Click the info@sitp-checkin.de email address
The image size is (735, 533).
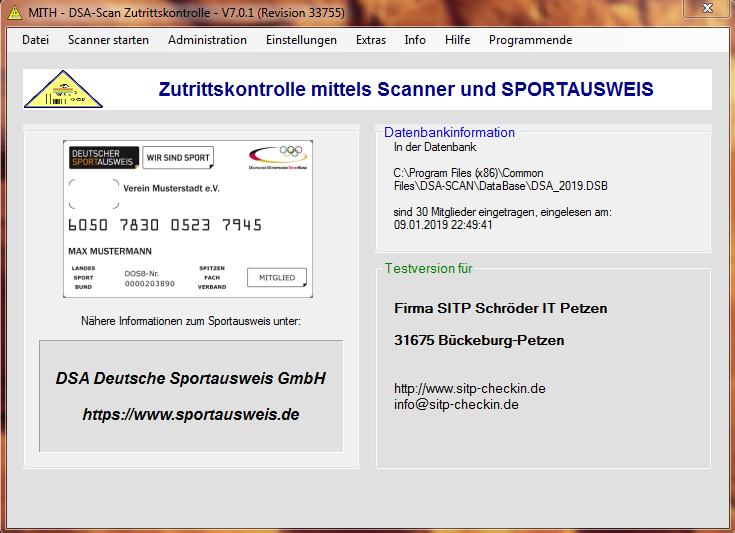point(456,405)
